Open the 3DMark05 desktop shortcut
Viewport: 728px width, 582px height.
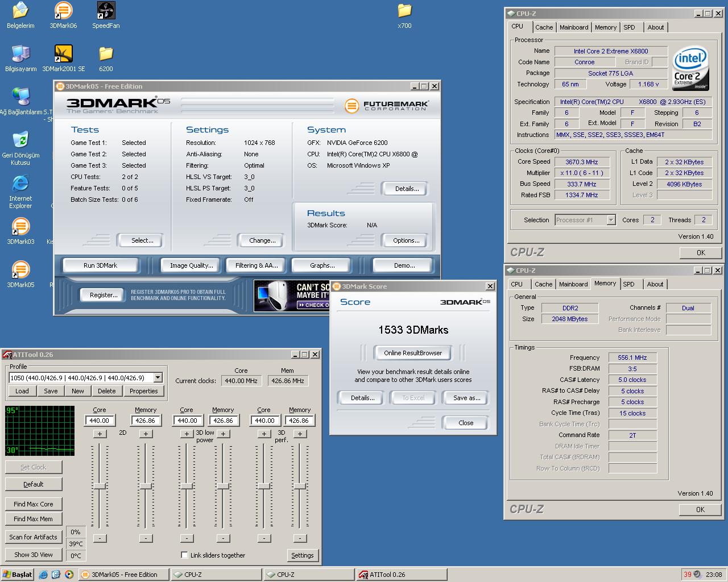click(20, 275)
